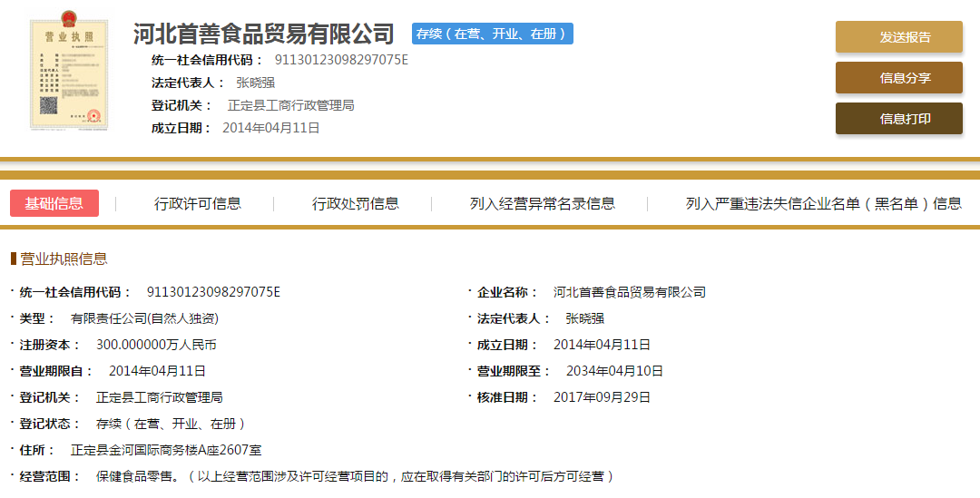Image resolution: width=980 pixels, height=498 pixels.
Task: Click the 信息打印 button
Action: (898, 119)
